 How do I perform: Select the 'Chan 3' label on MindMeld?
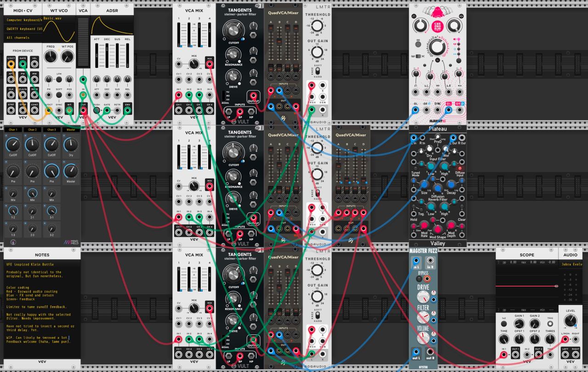(51, 130)
